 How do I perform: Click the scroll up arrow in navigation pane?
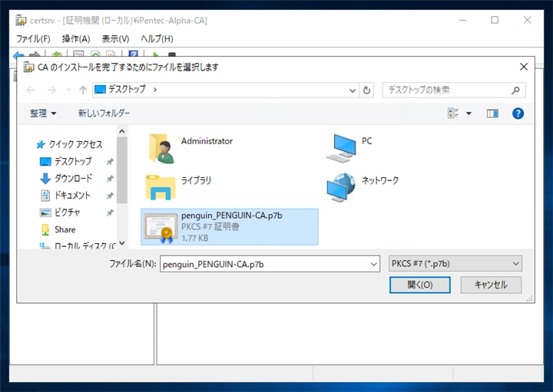122,131
